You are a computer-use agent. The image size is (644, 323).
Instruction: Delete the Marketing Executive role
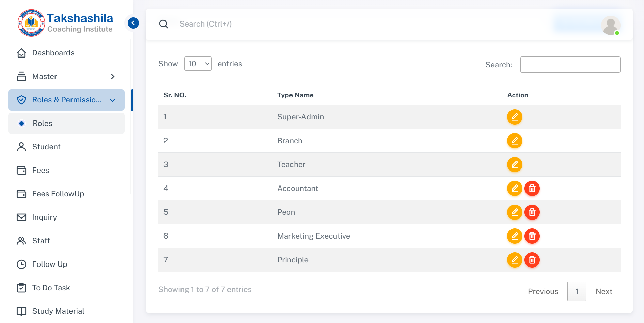pos(532,236)
